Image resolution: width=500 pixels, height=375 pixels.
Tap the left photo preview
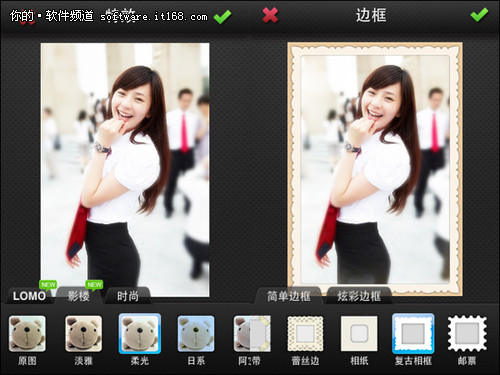125,170
